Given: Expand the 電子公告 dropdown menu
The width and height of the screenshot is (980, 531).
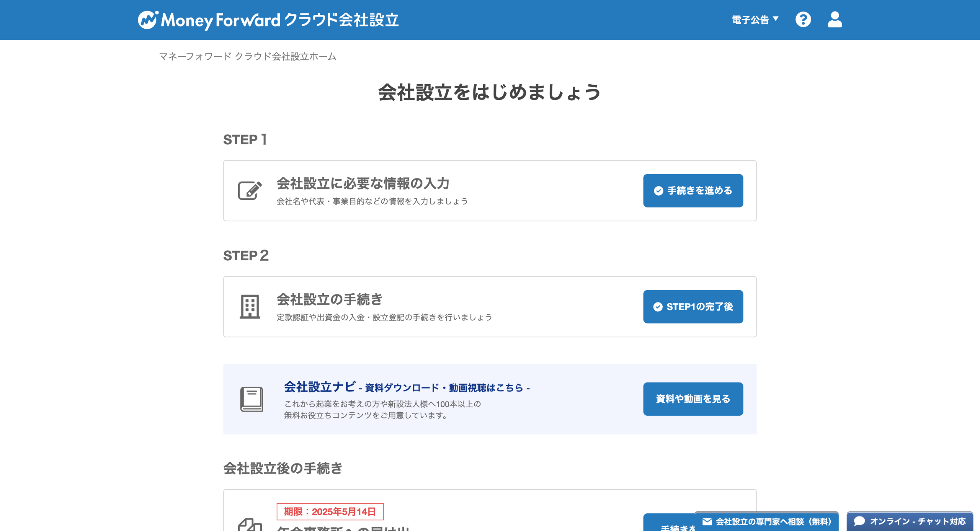Looking at the screenshot, I should click(750, 20).
